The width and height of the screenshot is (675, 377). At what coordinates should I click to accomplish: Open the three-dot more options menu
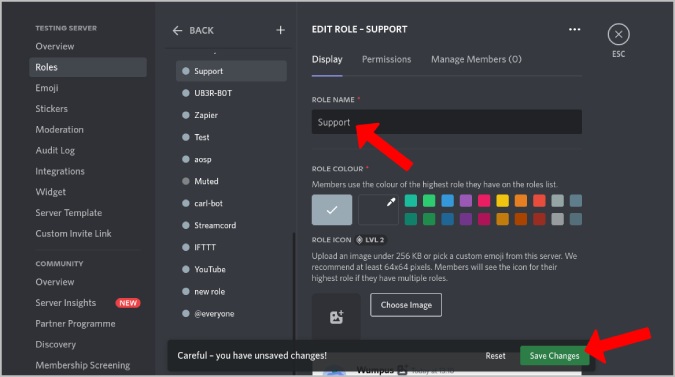point(574,29)
